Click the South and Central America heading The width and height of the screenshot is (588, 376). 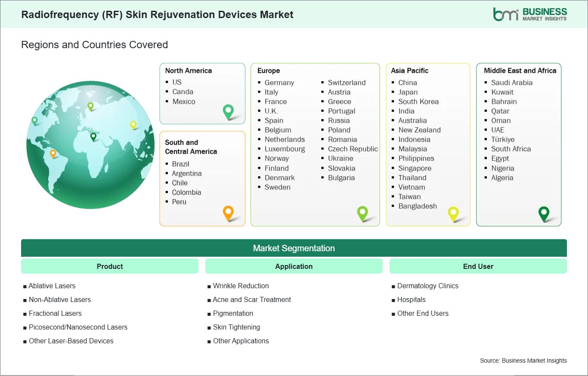191,147
